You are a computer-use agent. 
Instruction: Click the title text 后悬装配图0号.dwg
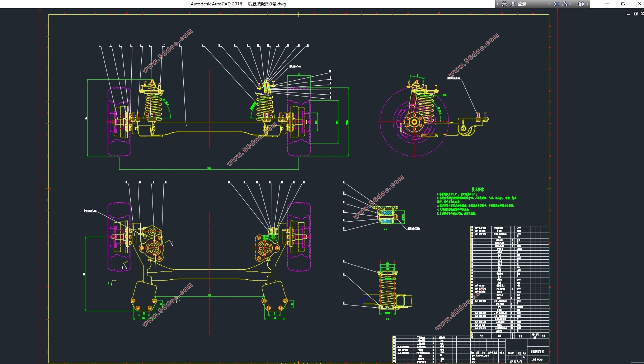(267, 4)
